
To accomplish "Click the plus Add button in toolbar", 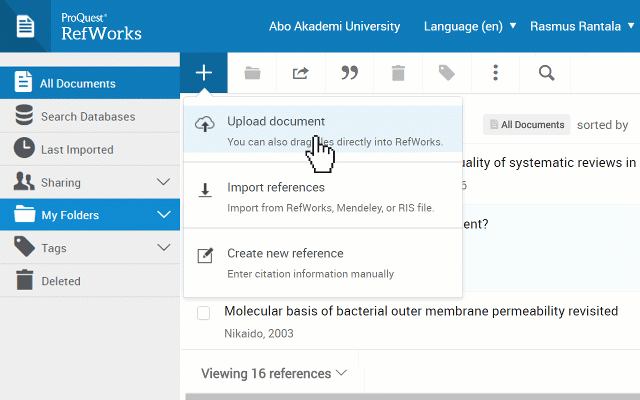I will [204, 73].
